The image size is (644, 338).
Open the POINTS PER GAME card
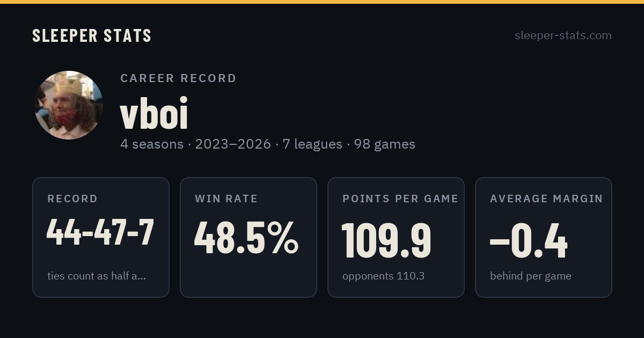[396, 237]
